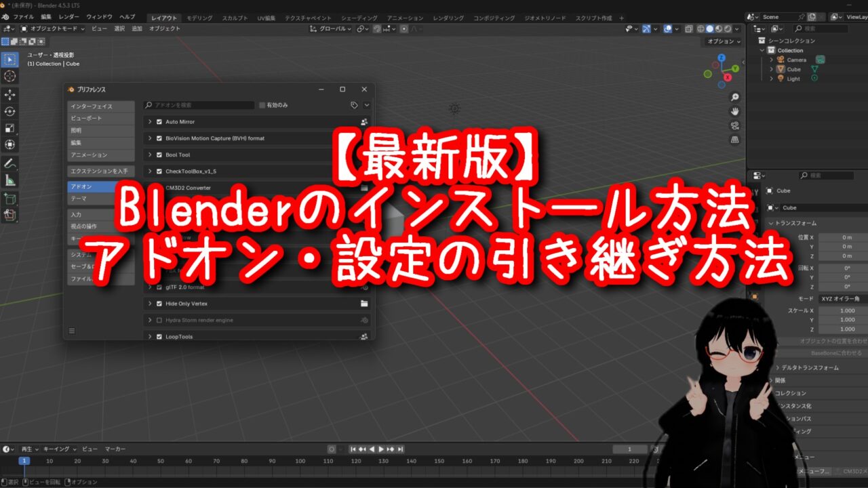Select material preview shading mode

click(x=719, y=28)
